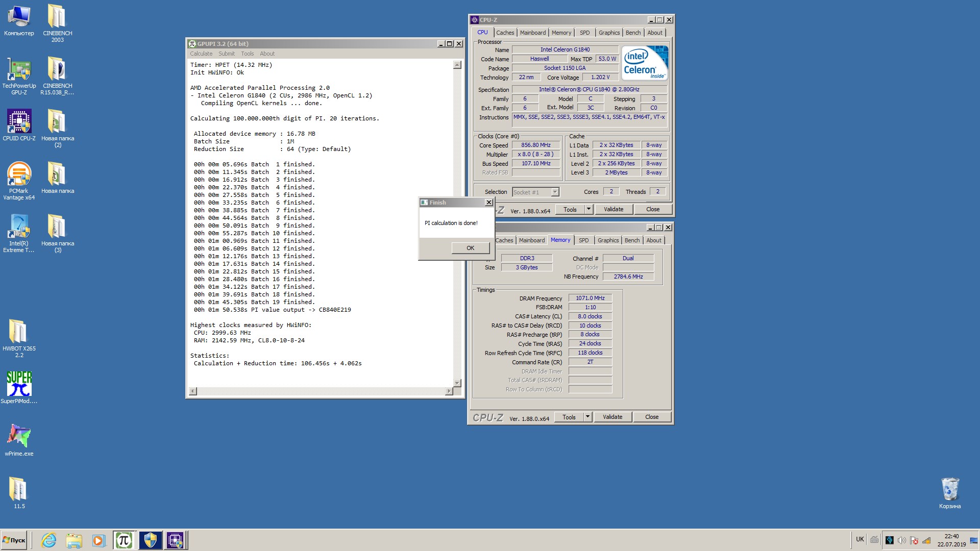Click GPUPI vertical scrollbar up arrow
This screenshot has width=980, height=551.
(457, 65)
